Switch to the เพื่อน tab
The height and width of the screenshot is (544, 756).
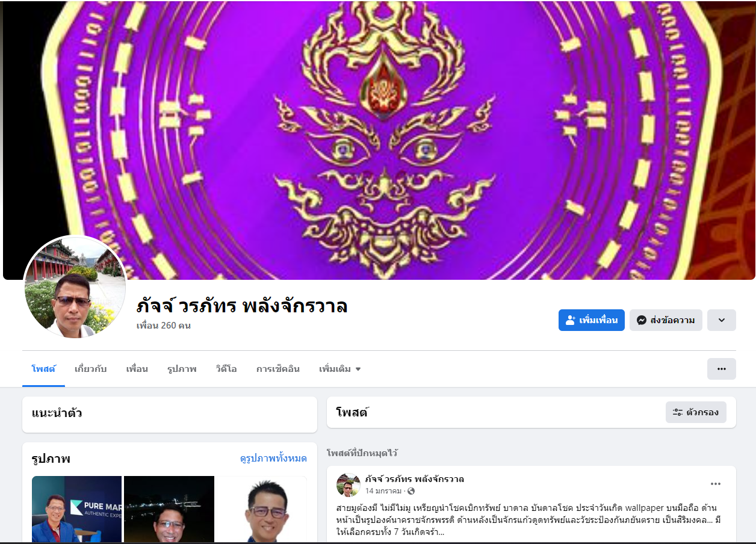click(137, 369)
